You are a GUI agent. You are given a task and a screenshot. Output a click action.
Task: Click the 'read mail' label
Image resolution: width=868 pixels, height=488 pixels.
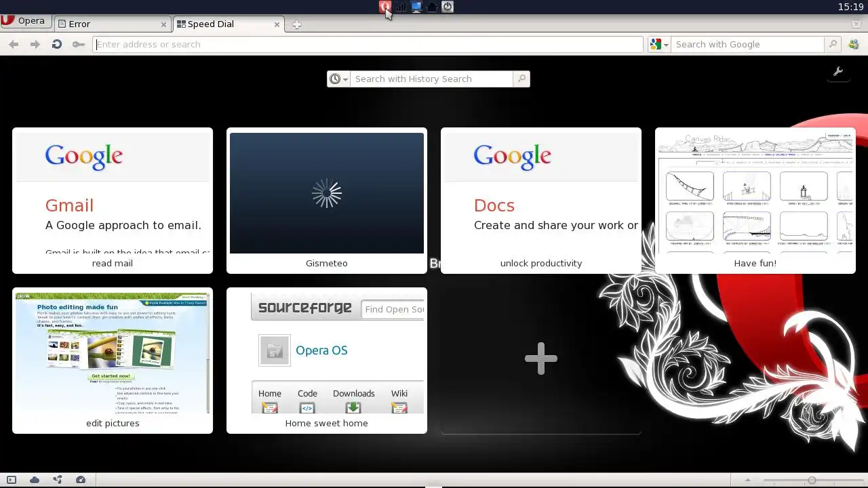click(113, 263)
